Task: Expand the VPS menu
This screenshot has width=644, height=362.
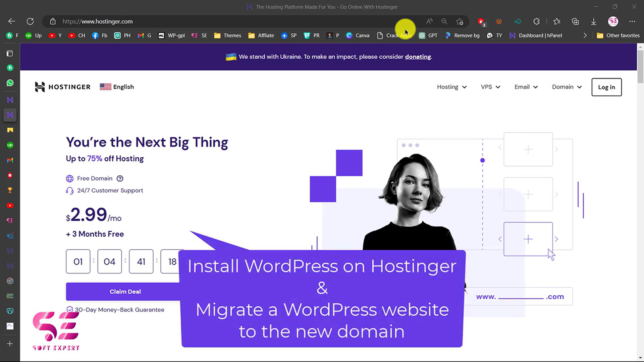Action: coord(490,87)
